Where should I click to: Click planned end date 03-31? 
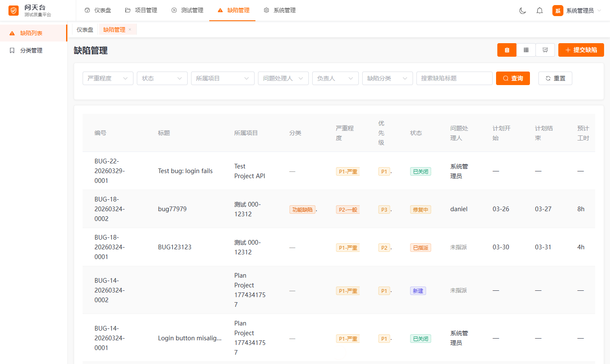tap(543, 247)
